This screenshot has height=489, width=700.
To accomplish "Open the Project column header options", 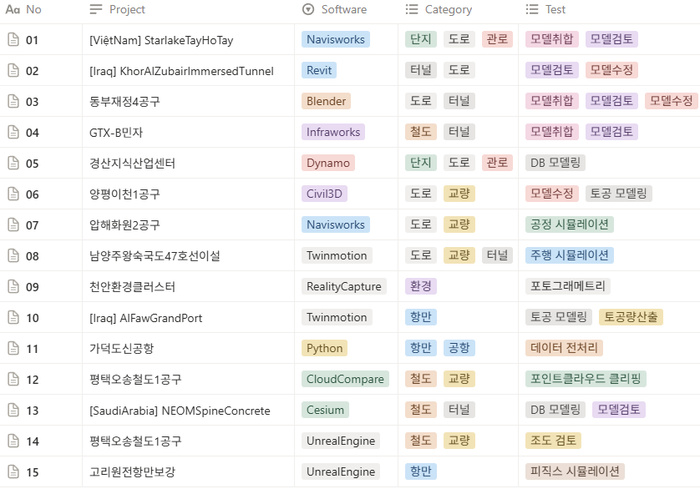I will [127, 9].
